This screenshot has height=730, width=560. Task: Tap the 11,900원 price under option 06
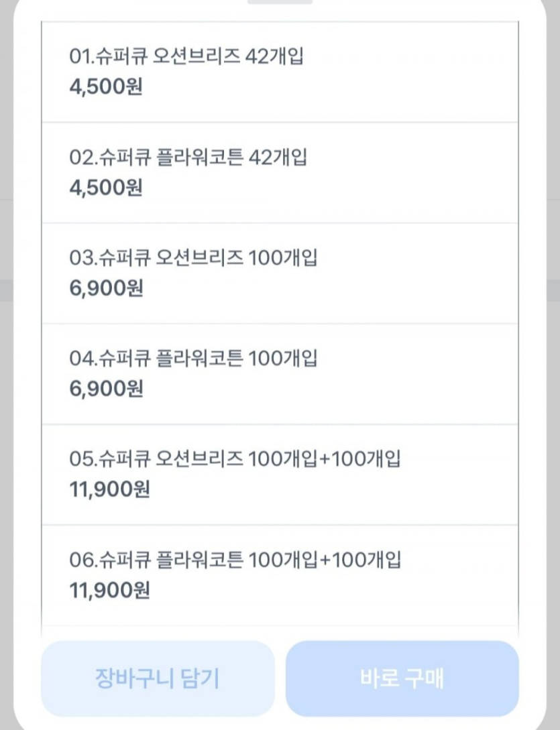(x=109, y=591)
